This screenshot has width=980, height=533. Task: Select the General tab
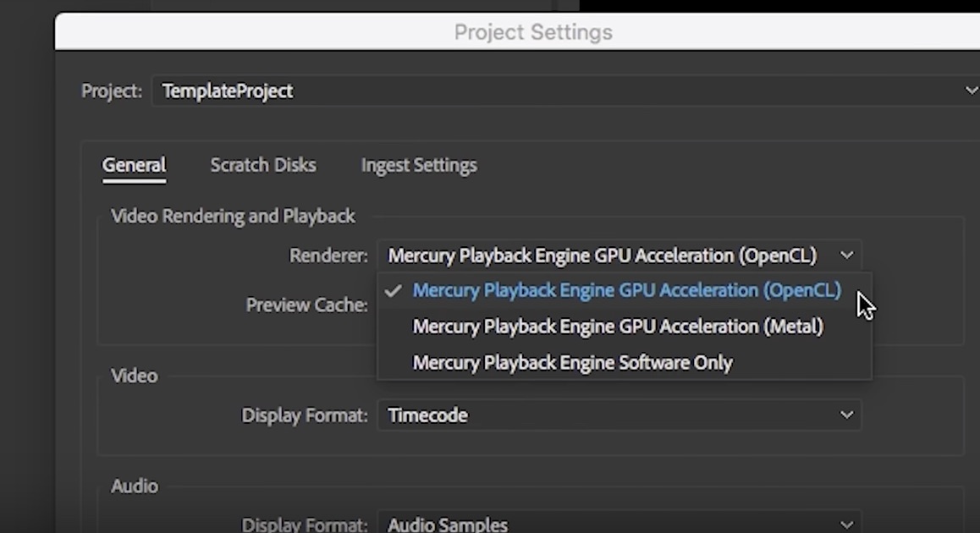[x=134, y=165]
